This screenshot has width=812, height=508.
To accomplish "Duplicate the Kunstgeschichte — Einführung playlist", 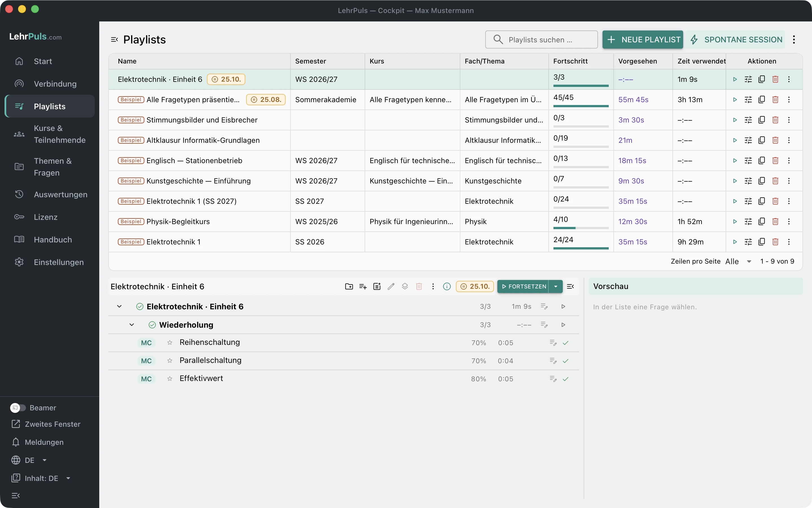I will [762, 181].
